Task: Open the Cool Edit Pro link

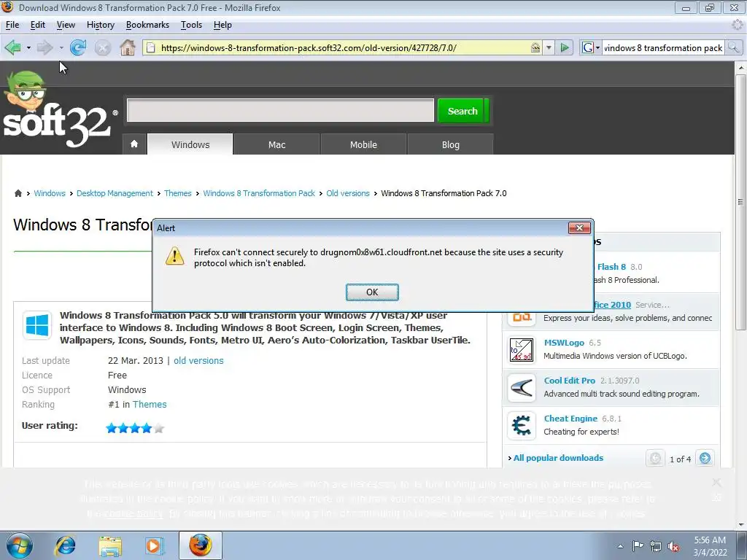Action: click(x=570, y=381)
